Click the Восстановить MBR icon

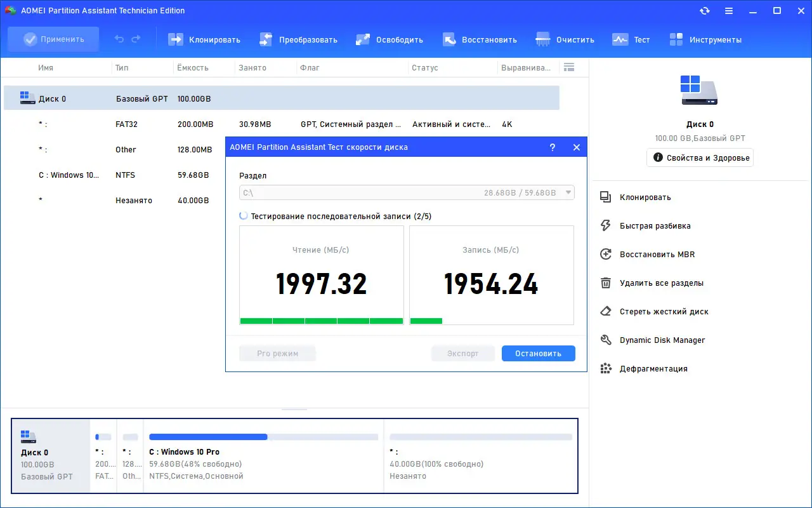tap(606, 255)
